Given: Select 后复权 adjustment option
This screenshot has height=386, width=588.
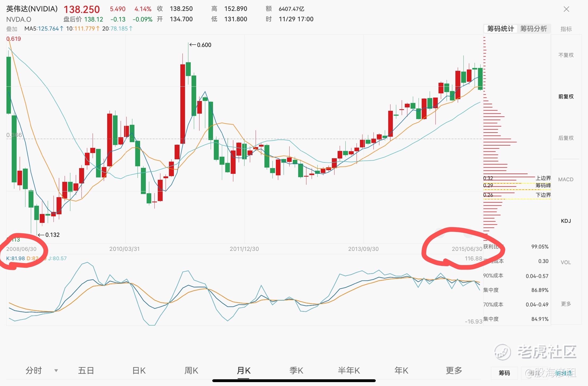Looking at the screenshot, I should 566,138.
